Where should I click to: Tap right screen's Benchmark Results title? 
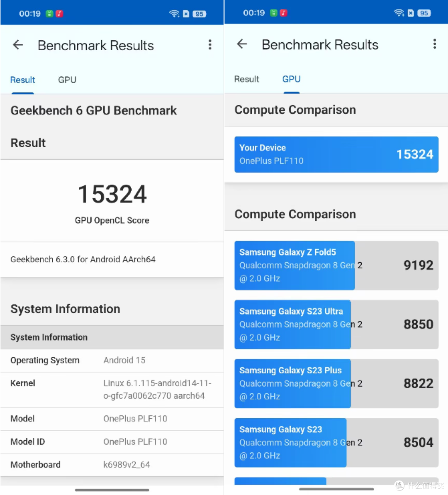pyautogui.click(x=320, y=45)
